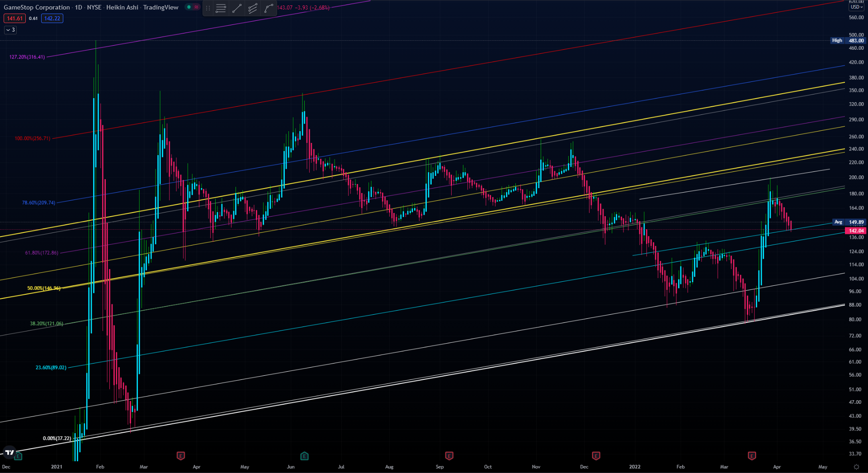The image size is (868, 473).
Task: Click the 61.80%(172.86) Fibonacci level label
Action: point(42,253)
